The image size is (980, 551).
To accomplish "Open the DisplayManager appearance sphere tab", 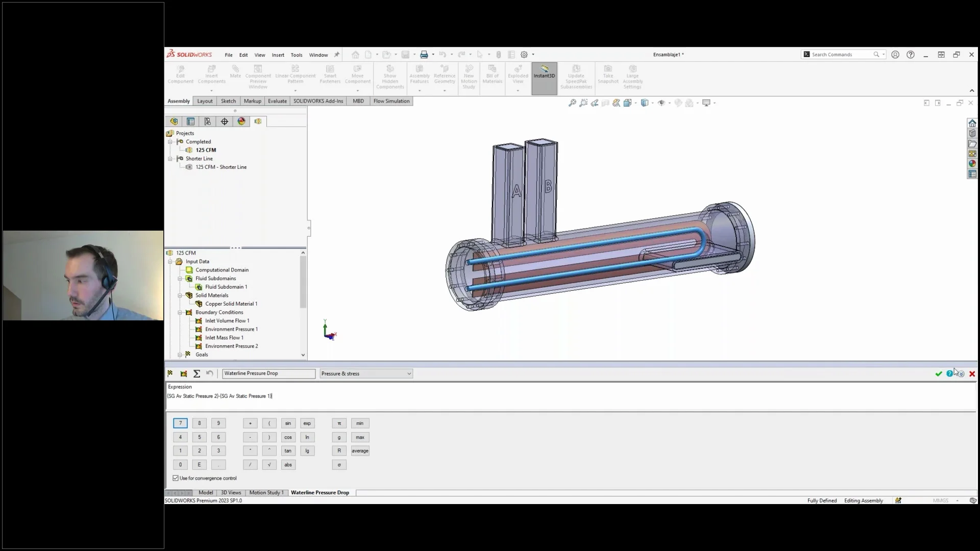I will point(241,121).
